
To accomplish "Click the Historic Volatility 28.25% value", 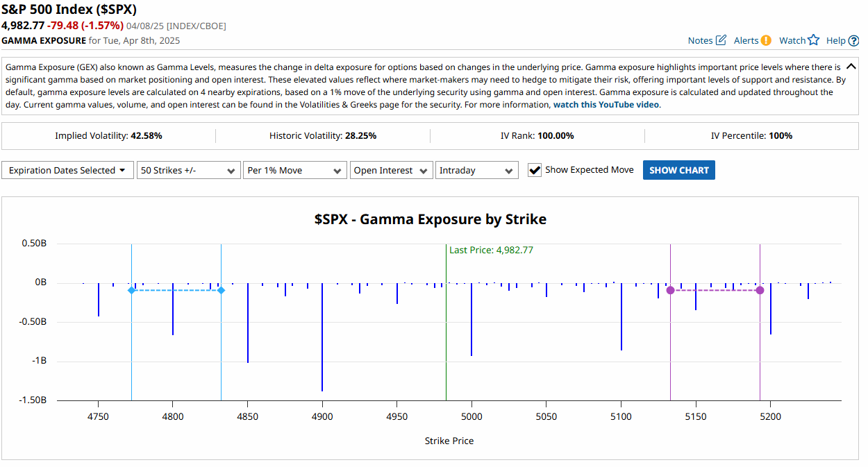I will pyautogui.click(x=360, y=135).
